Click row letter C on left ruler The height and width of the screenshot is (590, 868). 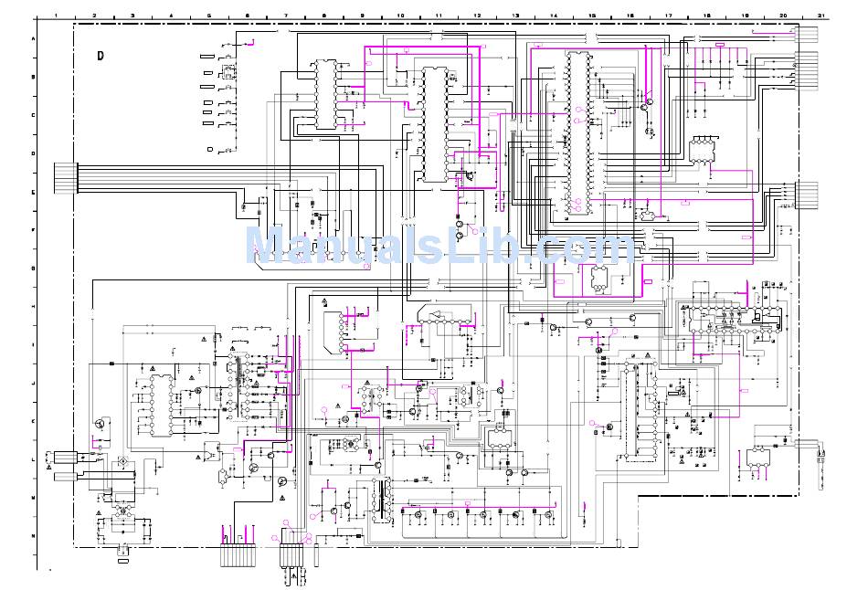[33, 115]
